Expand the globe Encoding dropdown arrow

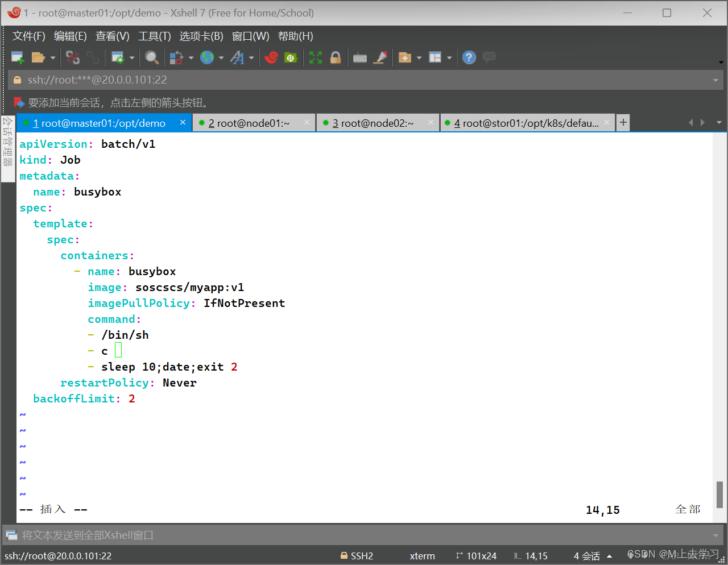click(x=221, y=58)
